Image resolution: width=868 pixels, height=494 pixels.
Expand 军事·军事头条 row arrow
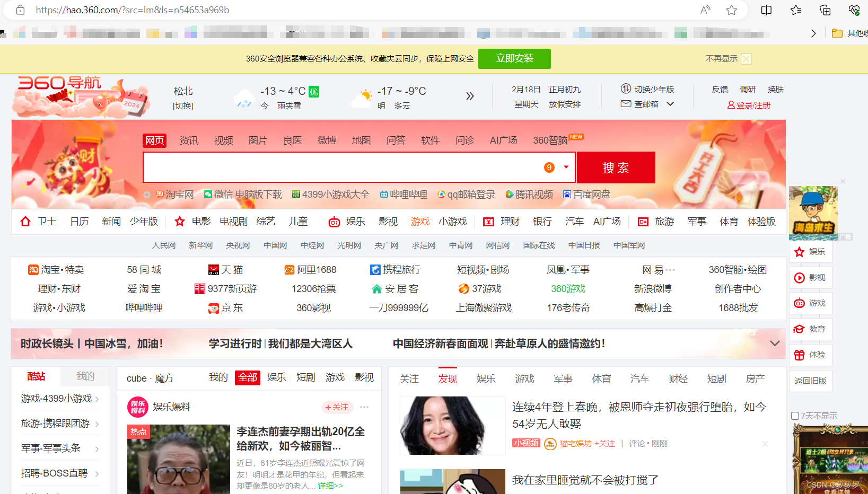[97, 449]
